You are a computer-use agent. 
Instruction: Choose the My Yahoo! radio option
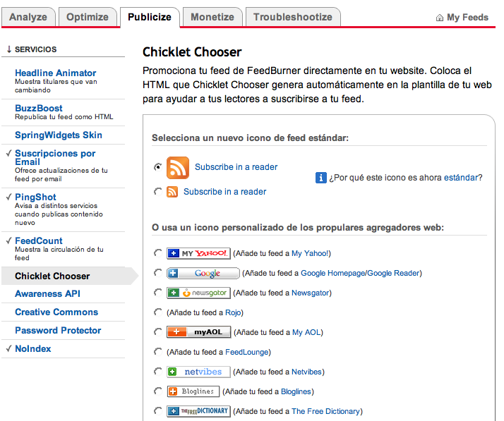(157, 253)
